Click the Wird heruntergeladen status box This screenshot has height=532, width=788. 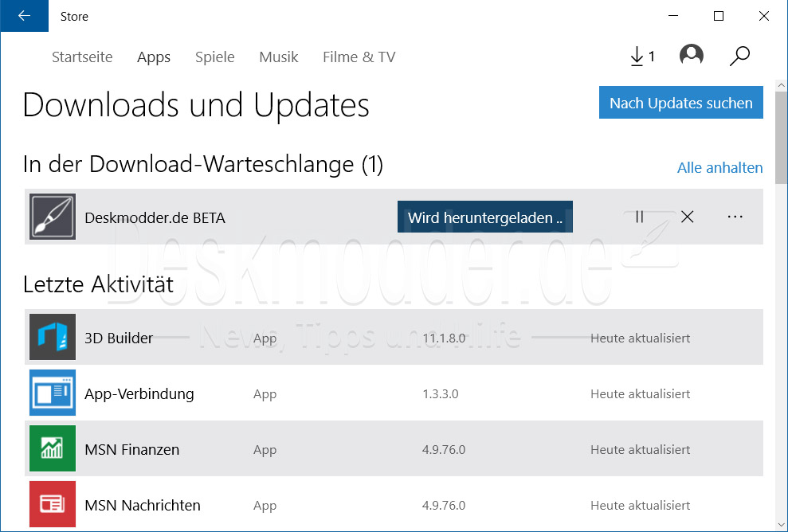pos(485,217)
